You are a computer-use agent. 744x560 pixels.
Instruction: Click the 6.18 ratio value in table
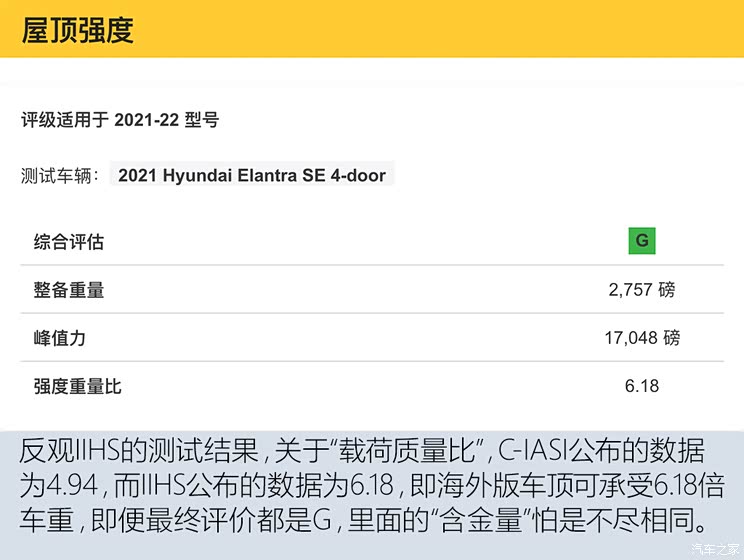pos(641,386)
